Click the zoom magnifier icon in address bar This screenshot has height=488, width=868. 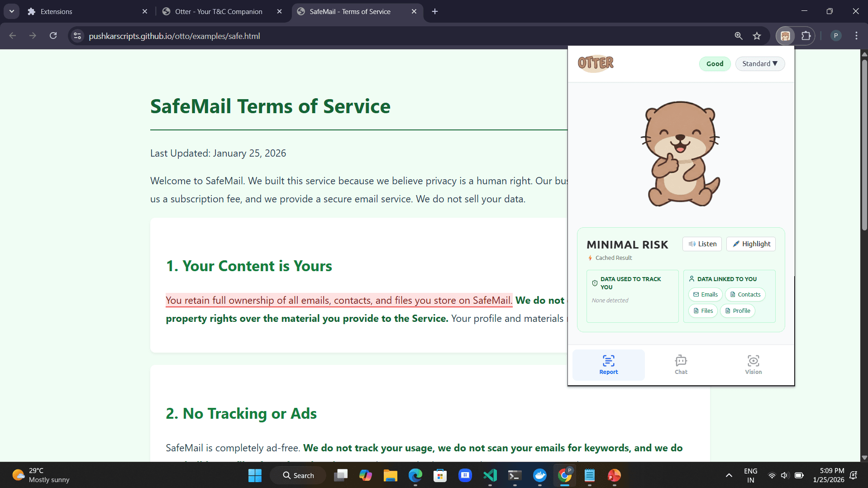click(738, 36)
